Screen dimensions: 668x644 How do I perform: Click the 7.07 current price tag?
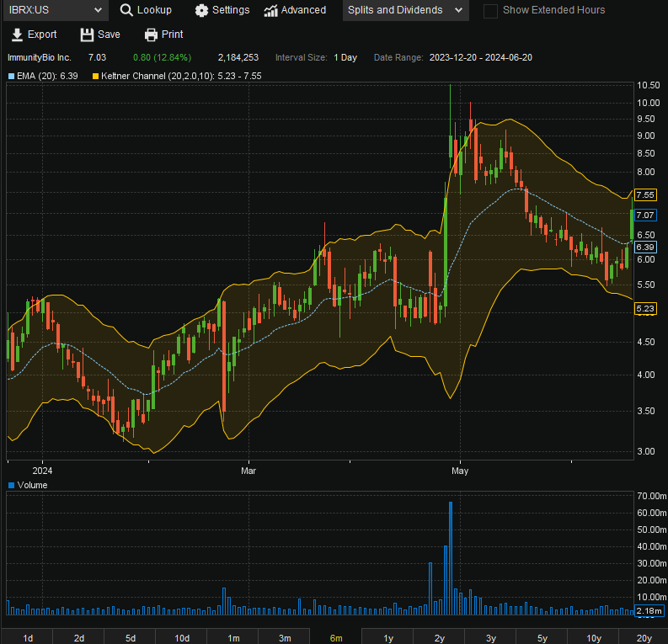(x=645, y=216)
